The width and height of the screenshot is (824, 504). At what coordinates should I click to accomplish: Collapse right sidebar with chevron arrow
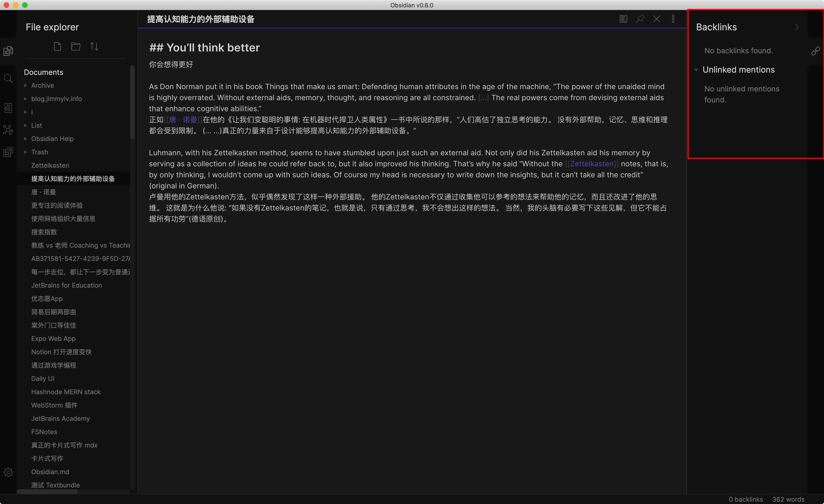(797, 27)
